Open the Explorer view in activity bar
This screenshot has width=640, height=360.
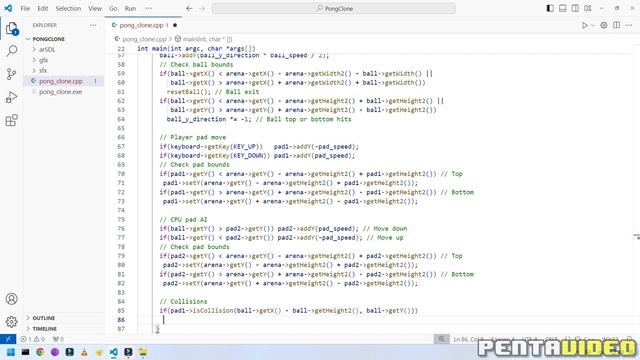click(11, 29)
